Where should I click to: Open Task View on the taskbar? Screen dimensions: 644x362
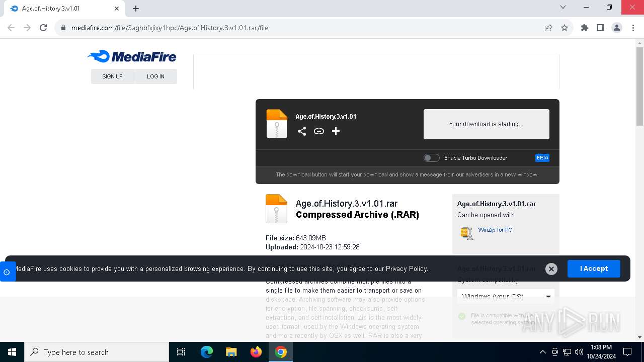(181, 352)
